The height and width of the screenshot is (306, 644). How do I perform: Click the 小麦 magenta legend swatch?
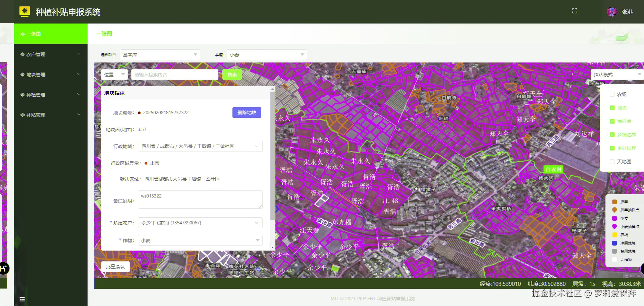click(x=614, y=218)
